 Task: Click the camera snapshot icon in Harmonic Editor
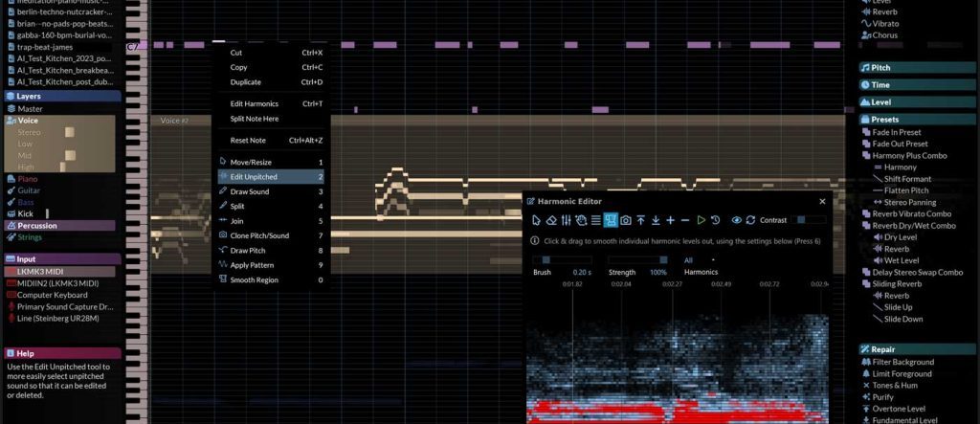626,220
